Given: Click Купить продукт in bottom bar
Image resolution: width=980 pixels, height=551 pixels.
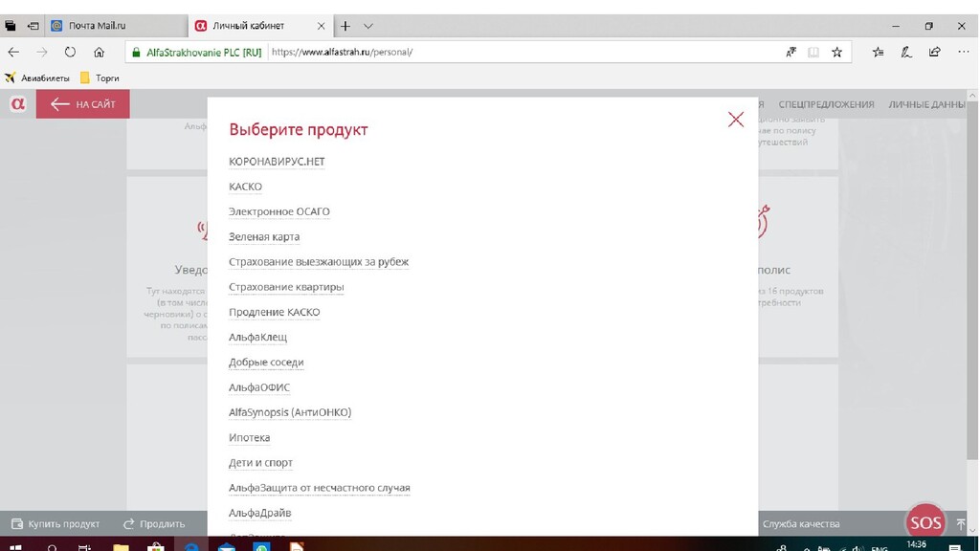Looking at the screenshot, I should [x=56, y=523].
